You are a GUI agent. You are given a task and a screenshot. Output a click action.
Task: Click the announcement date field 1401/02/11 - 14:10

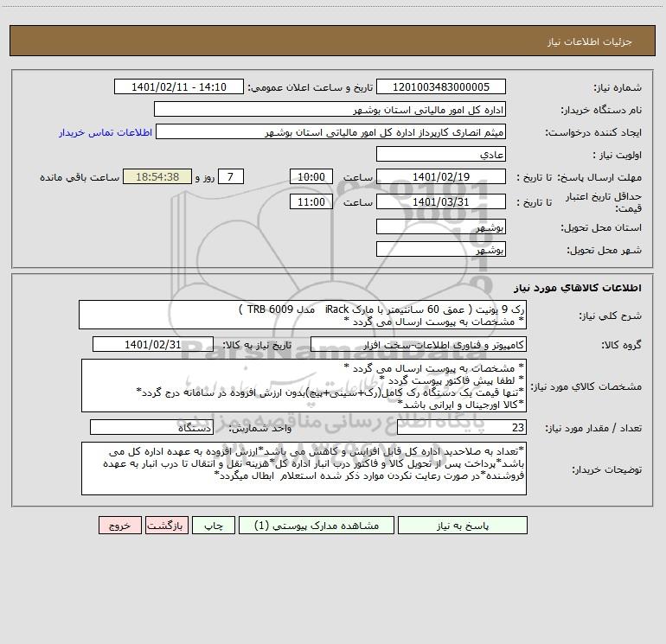coord(179,86)
